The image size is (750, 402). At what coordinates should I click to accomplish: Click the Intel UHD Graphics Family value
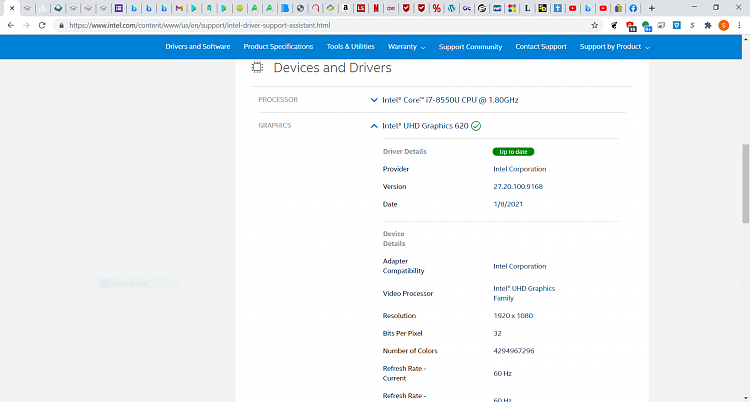pyautogui.click(x=524, y=293)
